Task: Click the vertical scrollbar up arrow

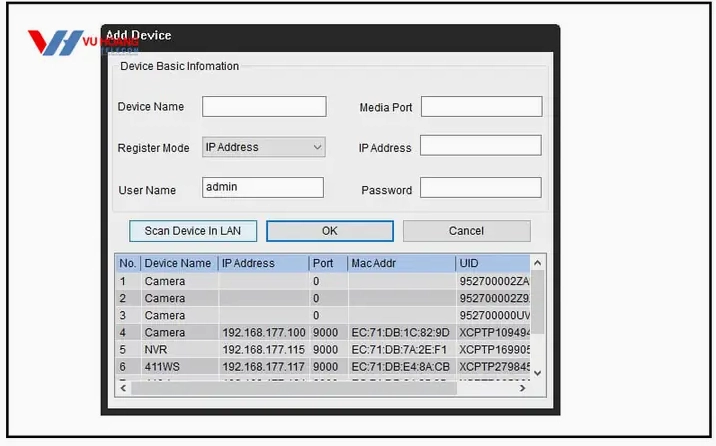Action: pyautogui.click(x=537, y=264)
